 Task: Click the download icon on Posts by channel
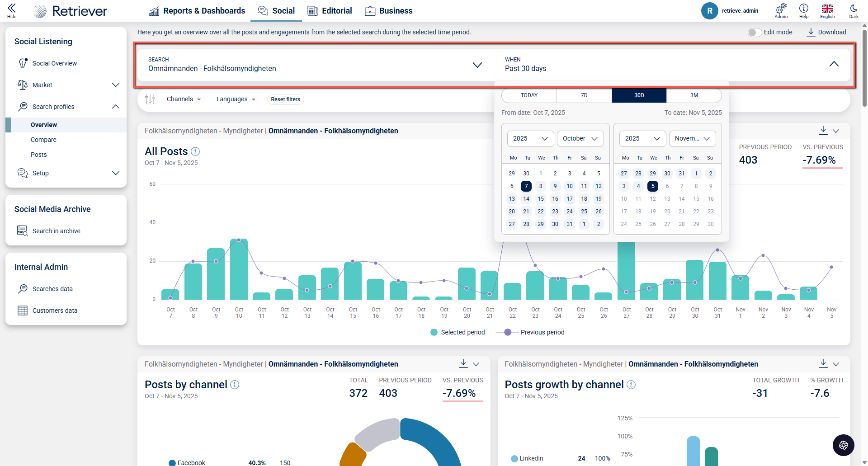pyautogui.click(x=463, y=363)
